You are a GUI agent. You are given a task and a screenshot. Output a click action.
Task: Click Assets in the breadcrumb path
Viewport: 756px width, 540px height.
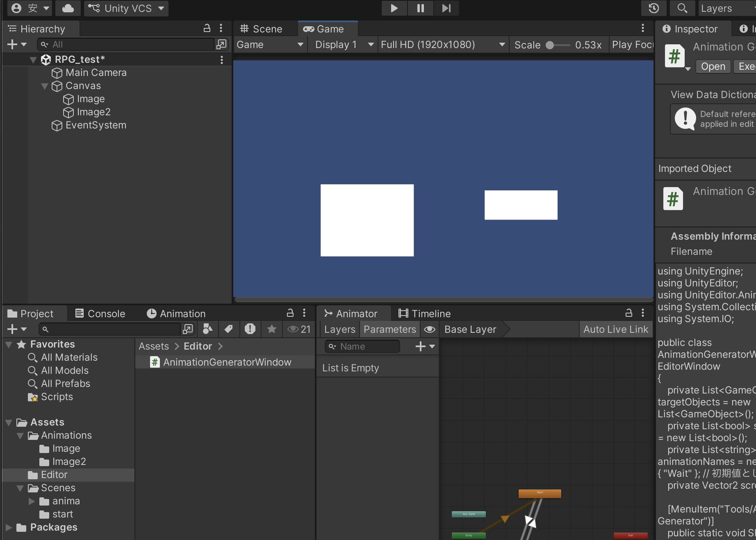click(154, 346)
